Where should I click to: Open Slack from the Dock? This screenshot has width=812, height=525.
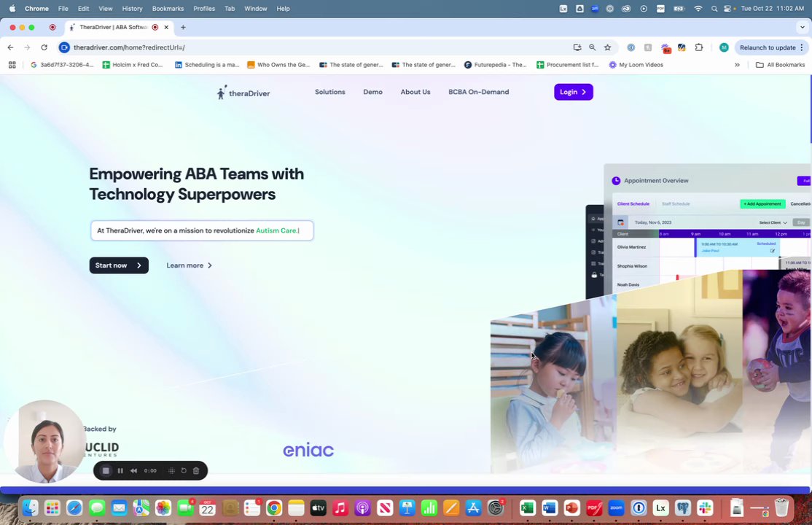(705, 508)
